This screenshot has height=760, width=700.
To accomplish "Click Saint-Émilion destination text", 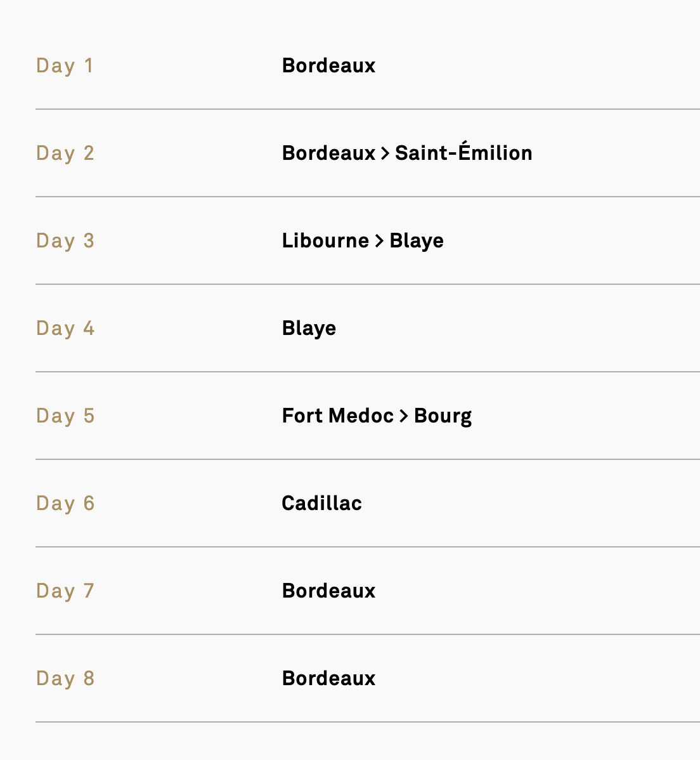I will point(463,152).
